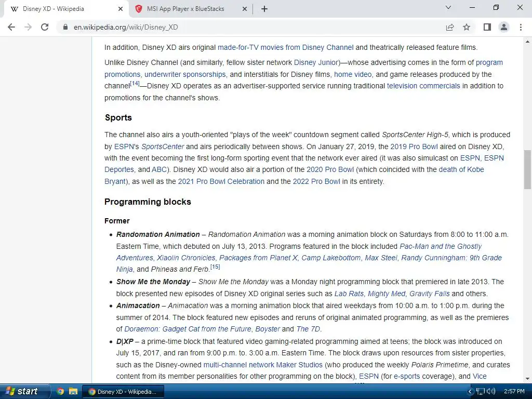532x399 pixels.
Task: Open made-for-TV movies from Disney Channel link
Action: 285,47
